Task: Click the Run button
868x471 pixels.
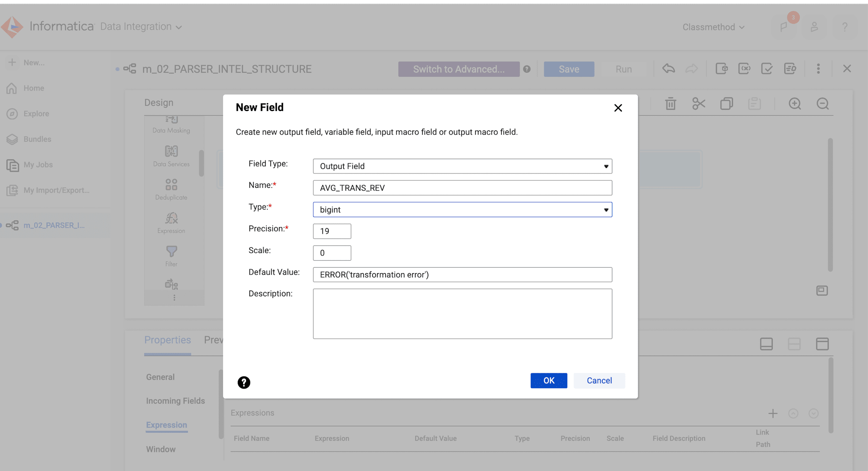Action: click(624, 69)
